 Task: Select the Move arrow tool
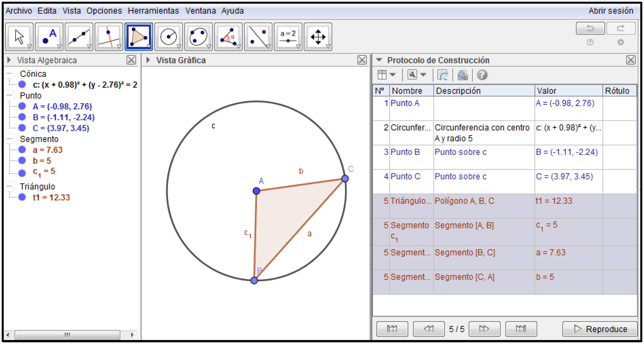tap(20, 36)
